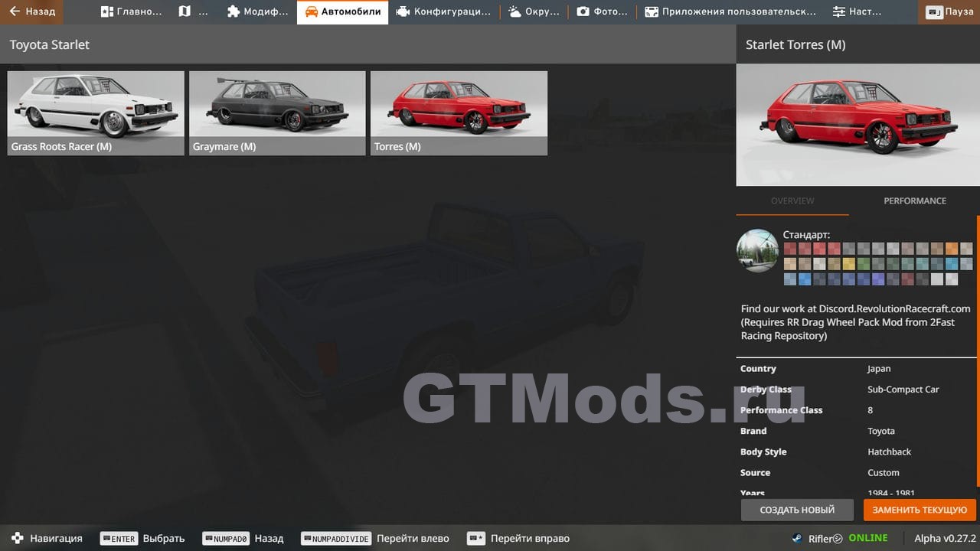Click the key icon beside Перейти вправо
Image resolution: width=980 pixels, height=551 pixels.
pos(476,538)
